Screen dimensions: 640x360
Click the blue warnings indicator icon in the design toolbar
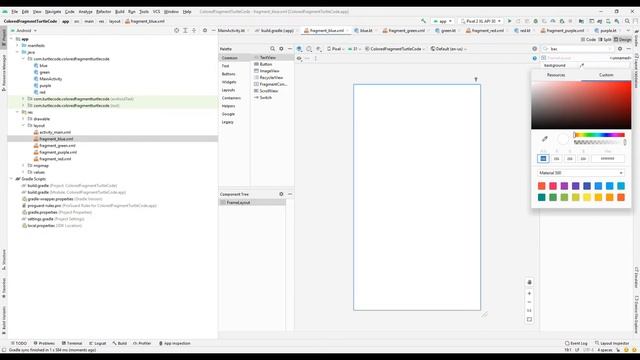pyautogui.click(x=535, y=58)
